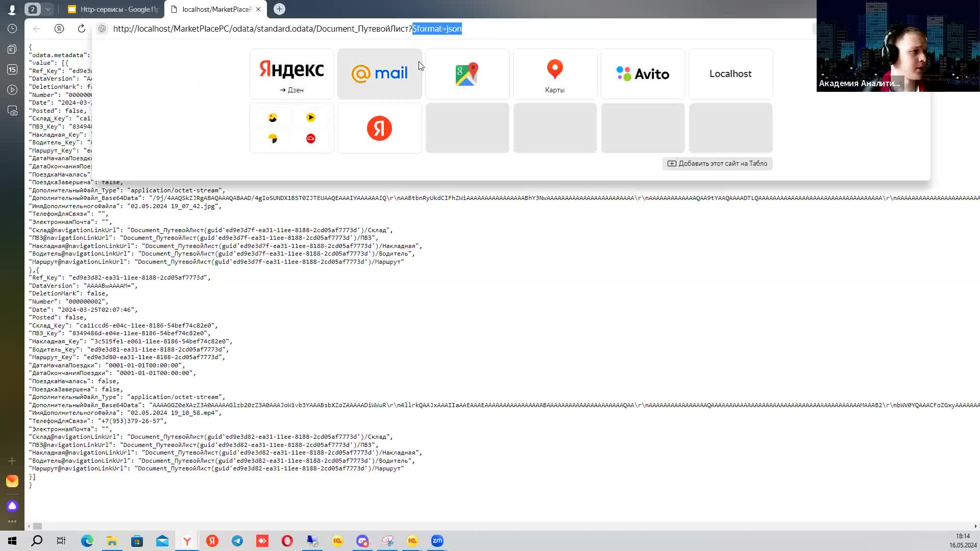Screen dimensions: 980x551
Task: Open the Avito tile
Action: point(643,74)
